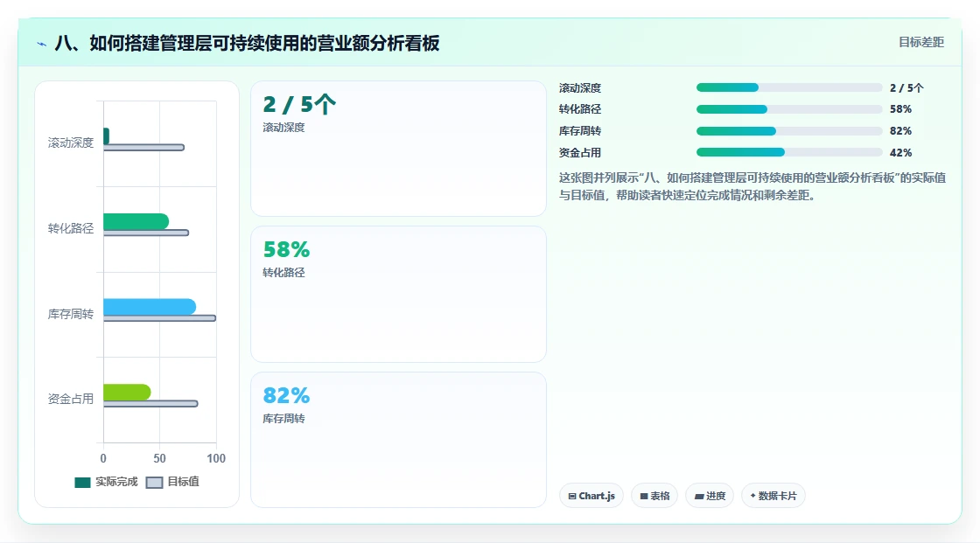Toggle the 实际完成 legend item
Image resolution: width=980 pixels, height=543 pixels.
[x=106, y=482]
